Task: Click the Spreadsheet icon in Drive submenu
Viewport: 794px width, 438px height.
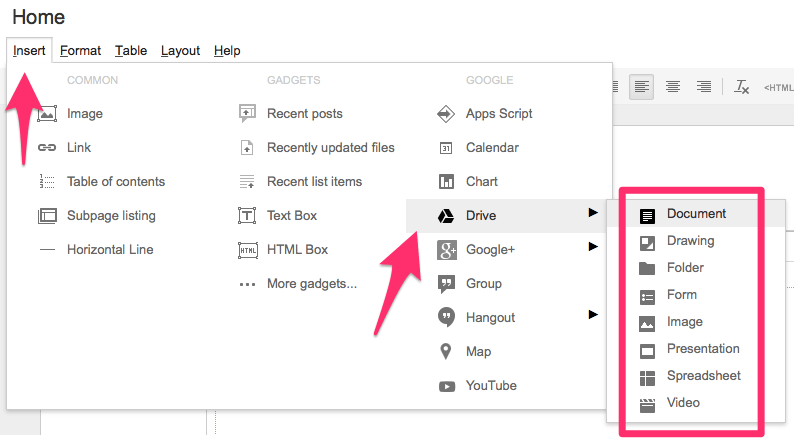Action: pyautogui.click(x=648, y=376)
